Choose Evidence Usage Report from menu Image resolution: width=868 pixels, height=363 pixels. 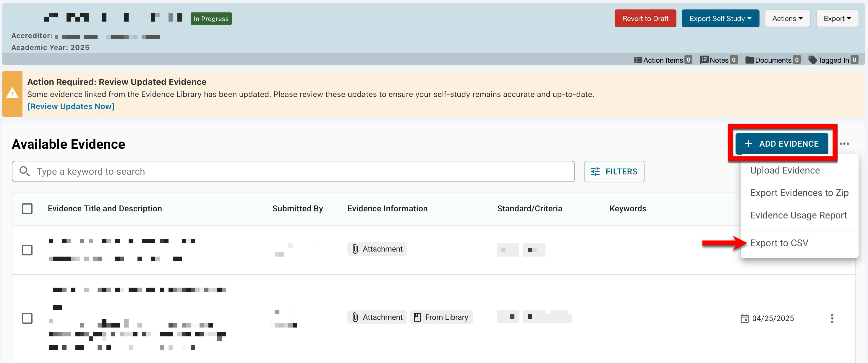[798, 215]
